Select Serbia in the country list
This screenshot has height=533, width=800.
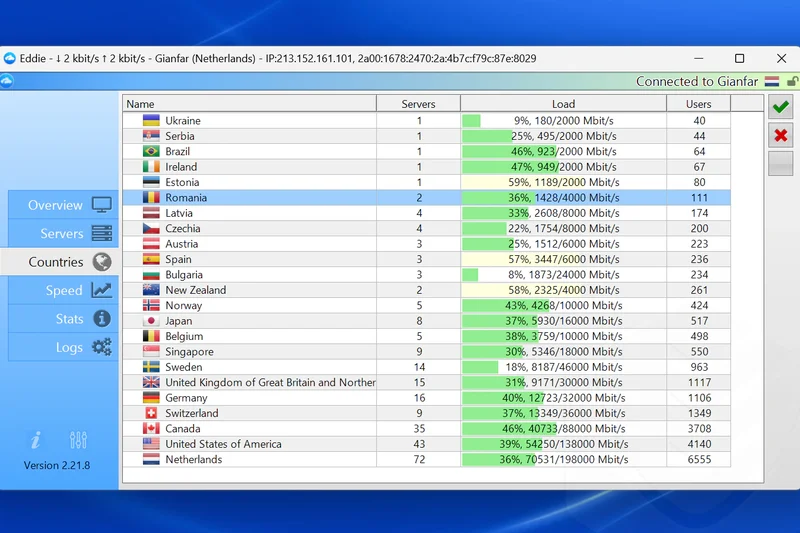pos(427,136)
